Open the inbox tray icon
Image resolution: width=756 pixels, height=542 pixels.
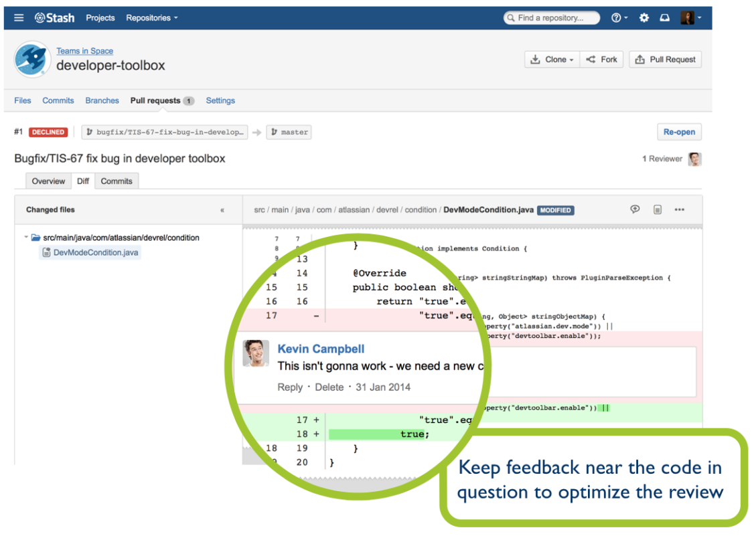(x=664, y=18)
